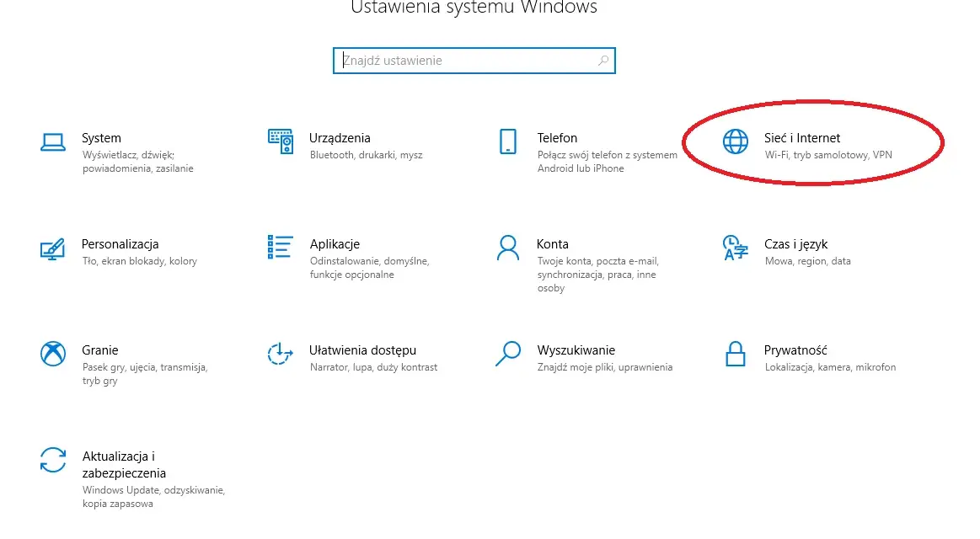This screenshot has width=980, height=539.
Task: Click the text 'Znajdź moje pliki, uprawnienia'
Action: pyautogui.click(x=605, y=367)
